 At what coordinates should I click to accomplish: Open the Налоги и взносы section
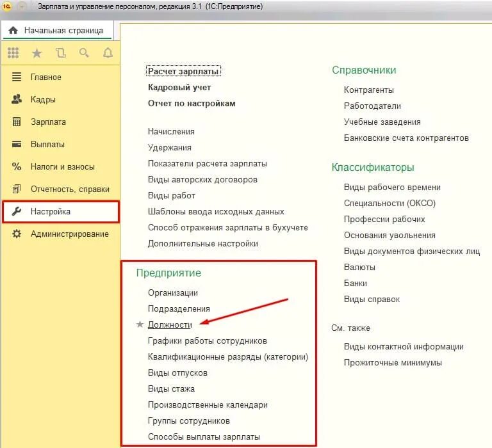click(61, 166)
